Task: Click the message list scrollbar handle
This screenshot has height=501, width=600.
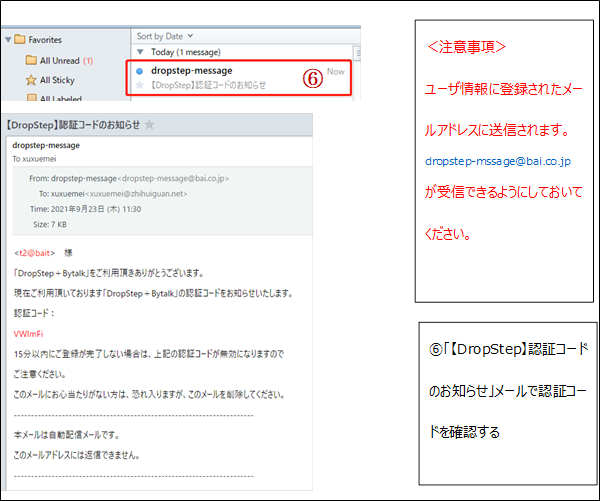Action: click(358, 53)
